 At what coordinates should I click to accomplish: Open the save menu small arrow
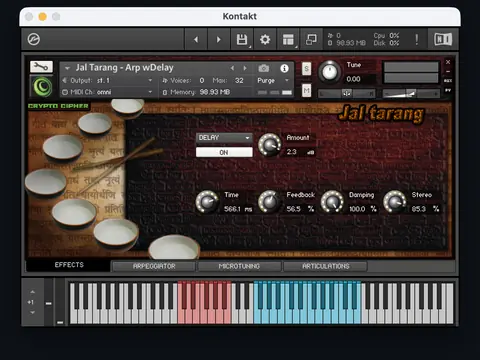(250, 47)
